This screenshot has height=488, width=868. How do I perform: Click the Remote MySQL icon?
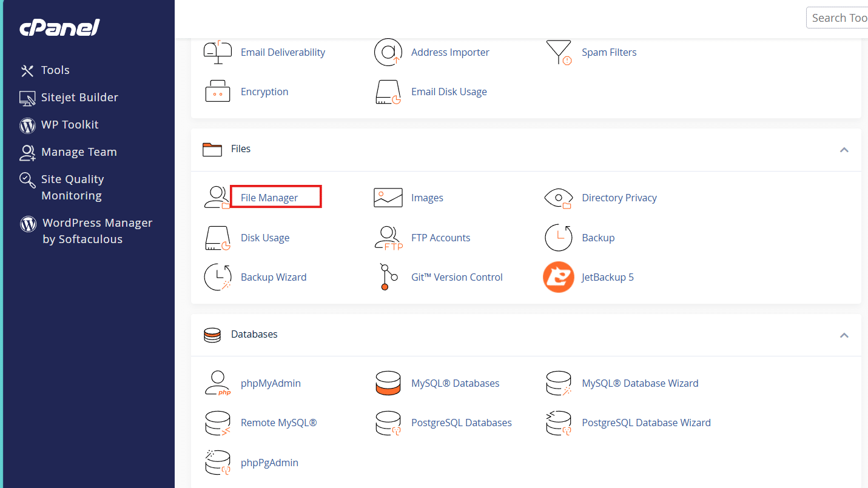pyautogui.click(x=218, y=423)
